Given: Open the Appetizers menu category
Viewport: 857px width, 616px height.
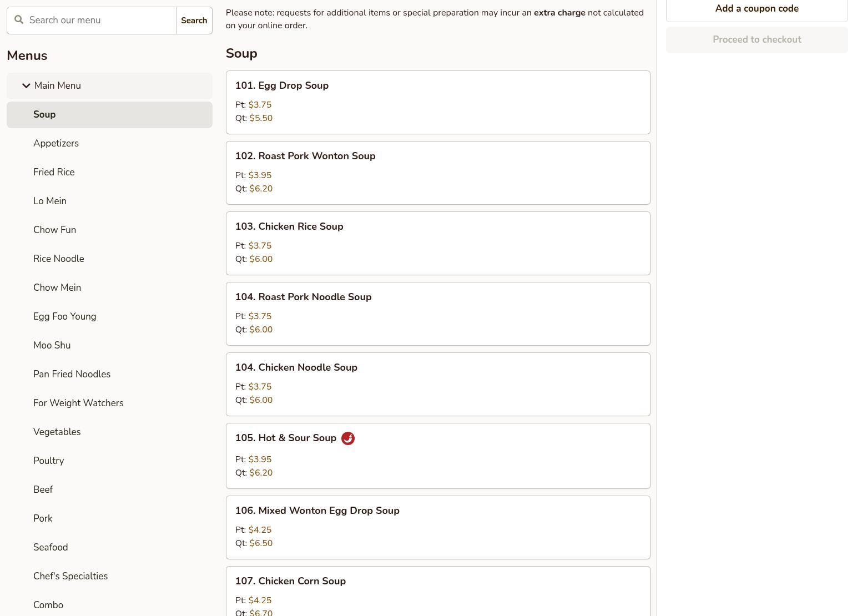Looking at the screenshot, I should pos(56,144).
